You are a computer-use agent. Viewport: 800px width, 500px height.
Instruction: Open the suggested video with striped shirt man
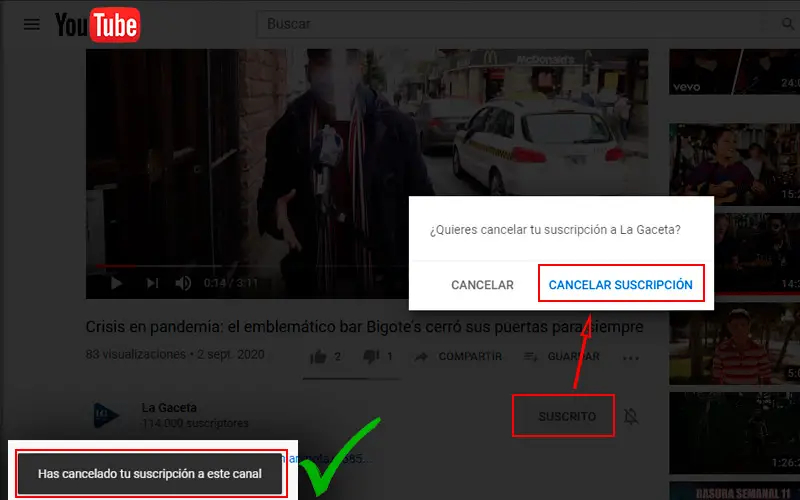pyautogui.click(x=735, y=344)
